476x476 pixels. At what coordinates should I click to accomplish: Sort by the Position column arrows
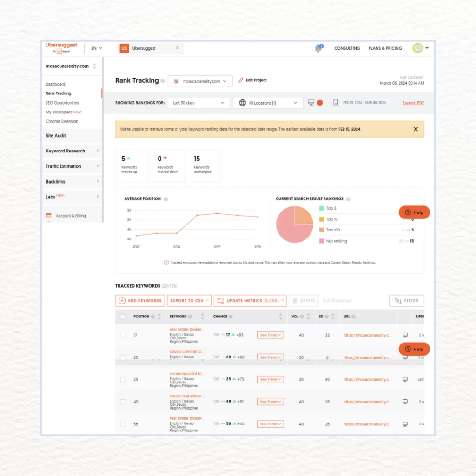pyautogui.click(x=159, y=317)
